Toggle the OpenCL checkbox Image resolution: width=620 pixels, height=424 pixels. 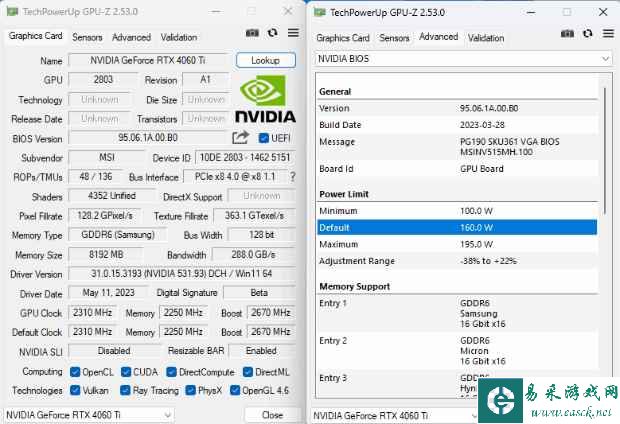click(x=75, y=372)
